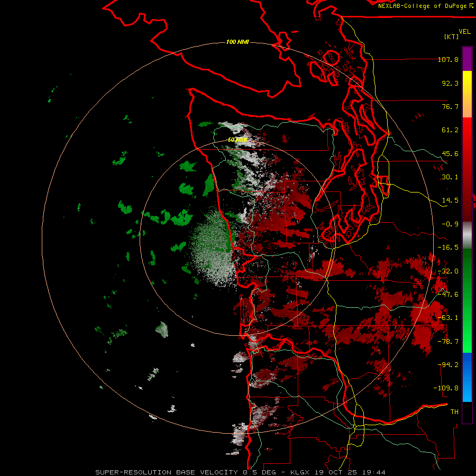Click the blue segment of the color bar
This screenshot has width=476, height=476.
coord(467,377)
